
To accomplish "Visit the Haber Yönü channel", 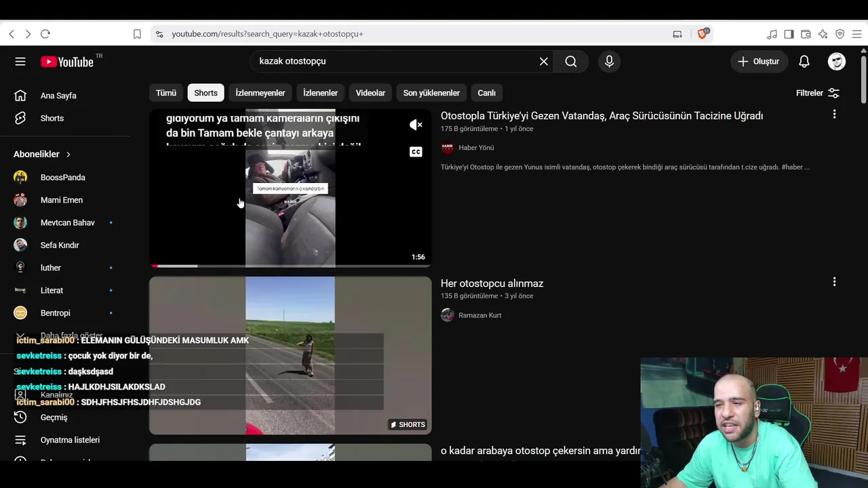I will [476, 148].
